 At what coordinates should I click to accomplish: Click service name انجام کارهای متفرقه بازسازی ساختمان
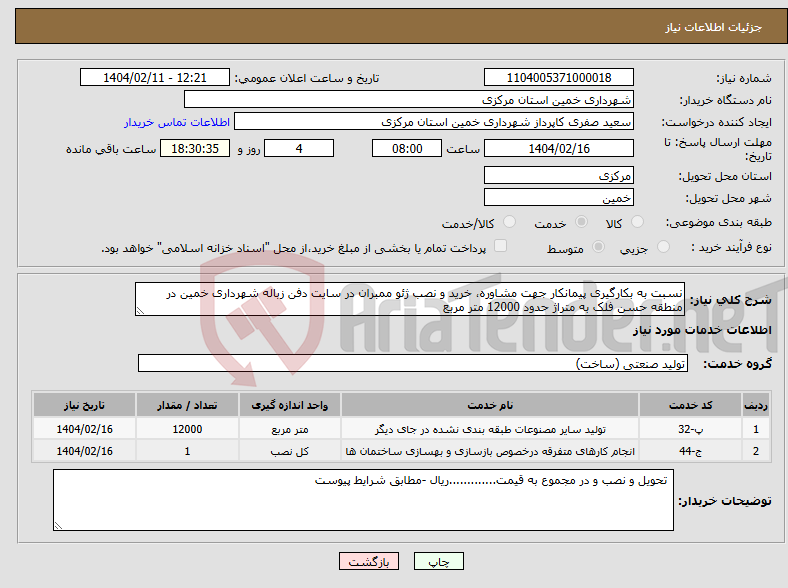[x=490, y=451]
